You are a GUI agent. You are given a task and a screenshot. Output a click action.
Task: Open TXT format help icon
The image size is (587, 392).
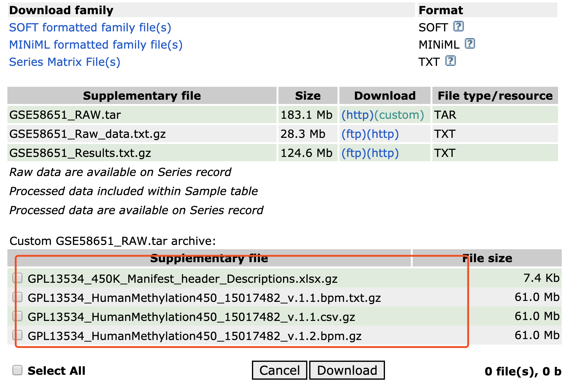coord(450,61)
